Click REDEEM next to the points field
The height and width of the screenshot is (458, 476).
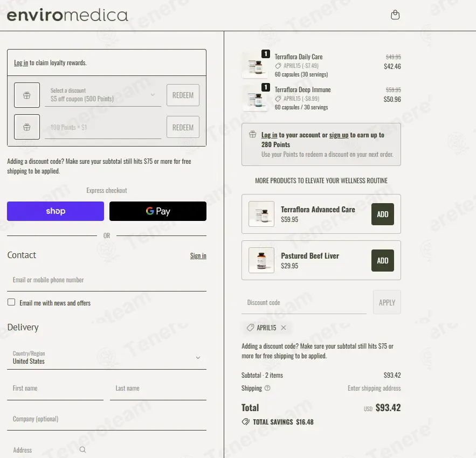pyautogui.click(x=183, y=127)
